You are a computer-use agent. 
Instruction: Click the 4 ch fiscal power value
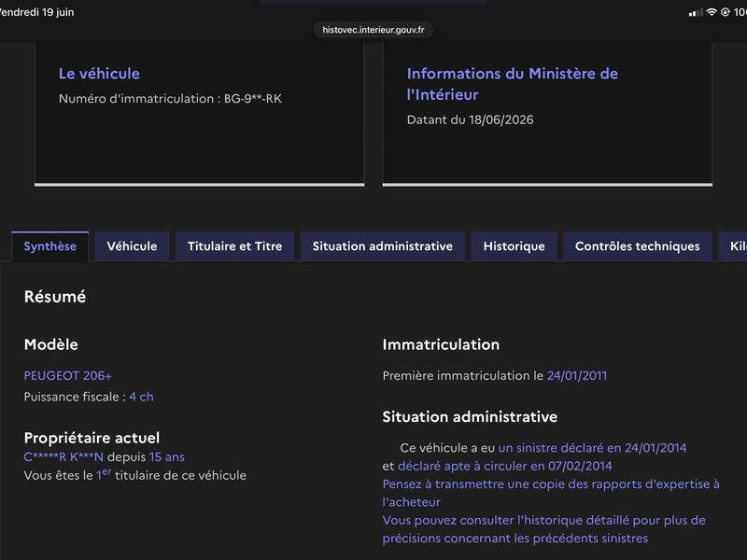[x=142, y=397]
